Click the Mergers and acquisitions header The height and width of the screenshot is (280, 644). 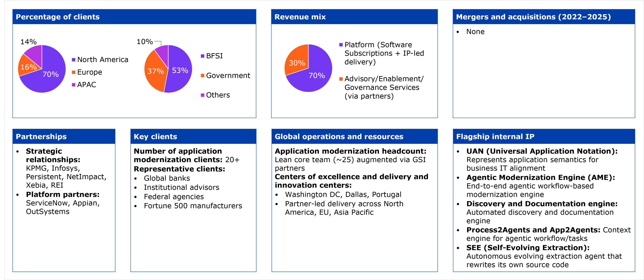[533, 17]
